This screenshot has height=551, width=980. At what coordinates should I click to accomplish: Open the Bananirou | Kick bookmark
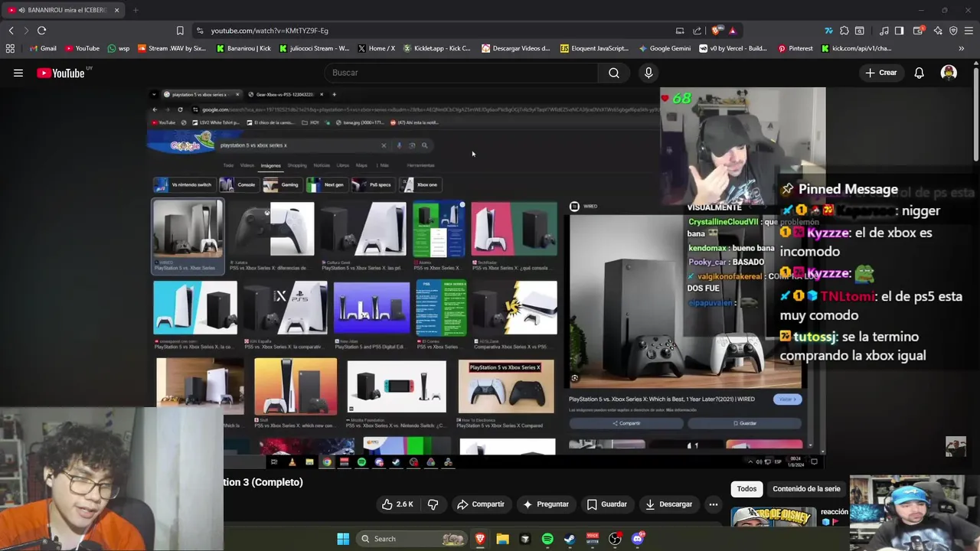(243, 48)
